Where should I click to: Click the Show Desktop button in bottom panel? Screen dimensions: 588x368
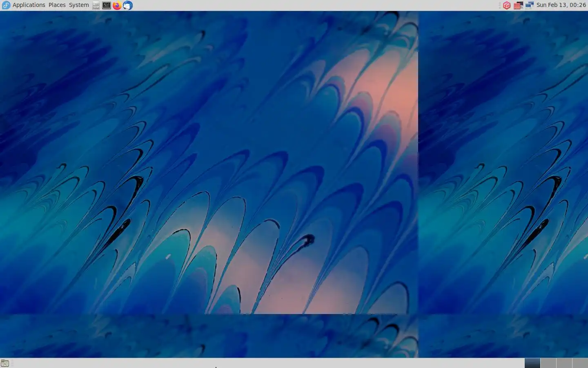tap(5, 363)
